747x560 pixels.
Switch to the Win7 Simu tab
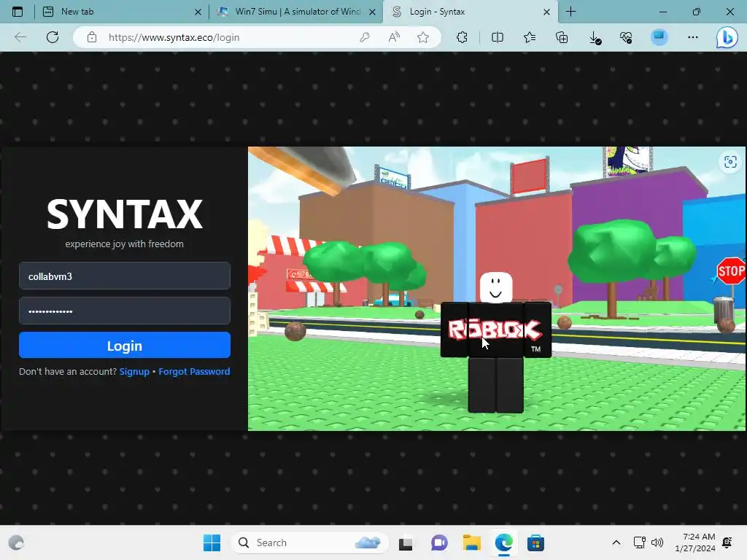point(296,12)
